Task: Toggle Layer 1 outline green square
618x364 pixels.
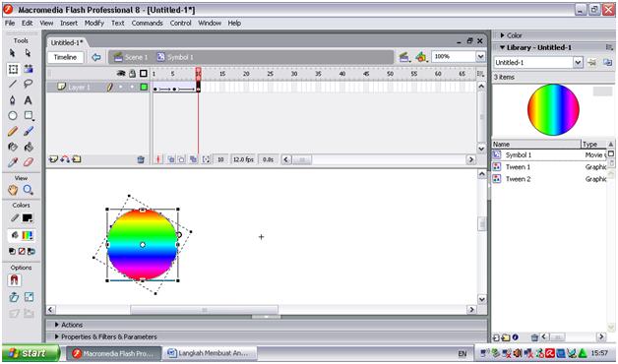Action: click(x=144, y=87)
